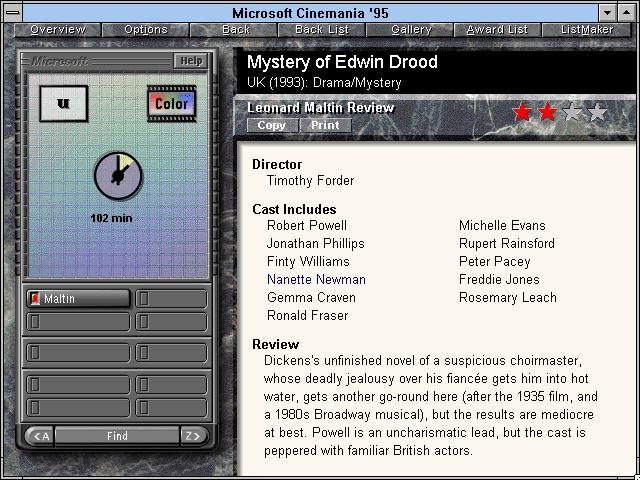
Task: Jump to next entry with Z> button
Action: pos(193,436)
